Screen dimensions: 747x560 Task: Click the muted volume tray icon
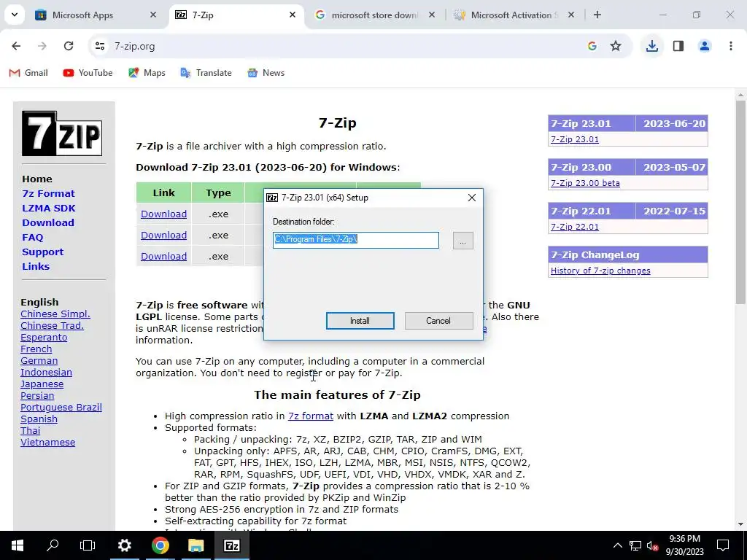point(653,545)
